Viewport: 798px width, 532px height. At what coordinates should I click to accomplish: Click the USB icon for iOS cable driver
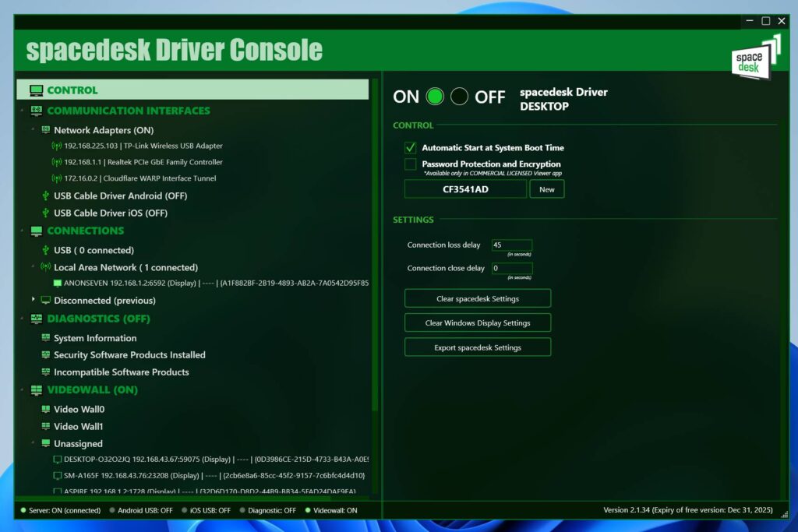(46, 213)
